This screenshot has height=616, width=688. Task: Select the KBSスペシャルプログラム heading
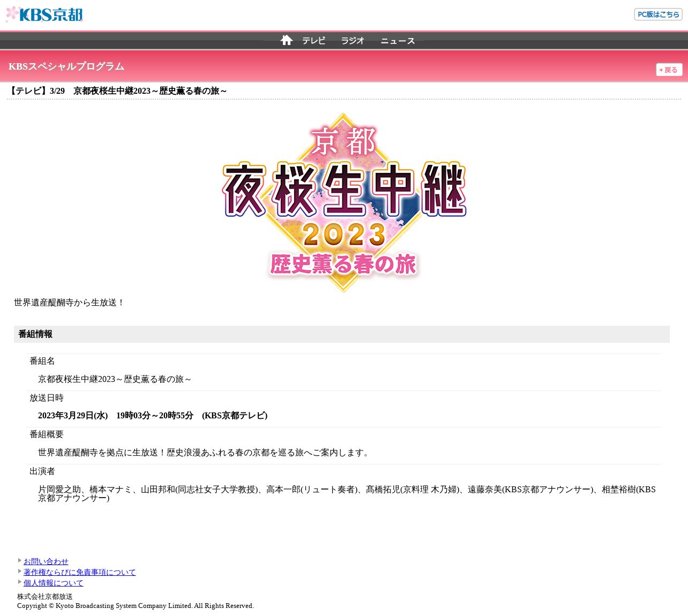[x=66, y=66]
